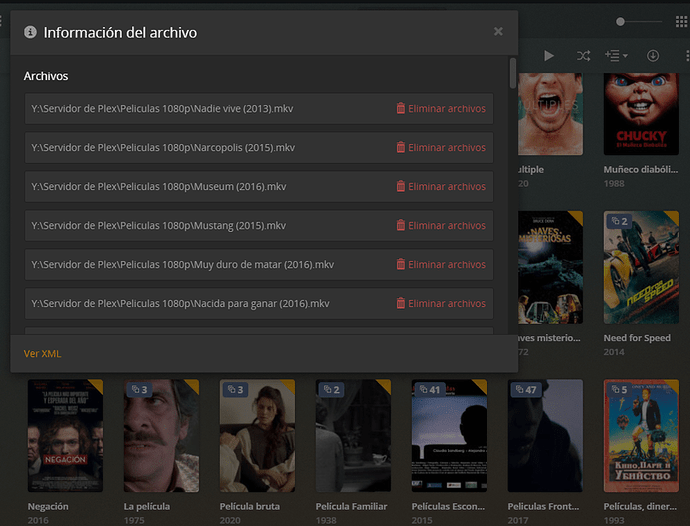The height and width of the screenshot is (526, 690).
Task: Click the Muñeco diabóli... title text
Action: coord(641,169)
